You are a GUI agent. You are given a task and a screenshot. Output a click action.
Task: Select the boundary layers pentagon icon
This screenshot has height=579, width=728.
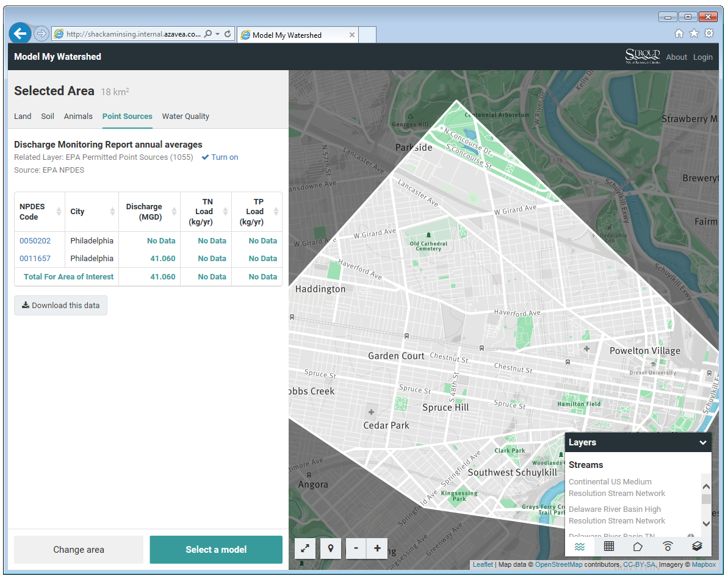(x=638, y=547)
